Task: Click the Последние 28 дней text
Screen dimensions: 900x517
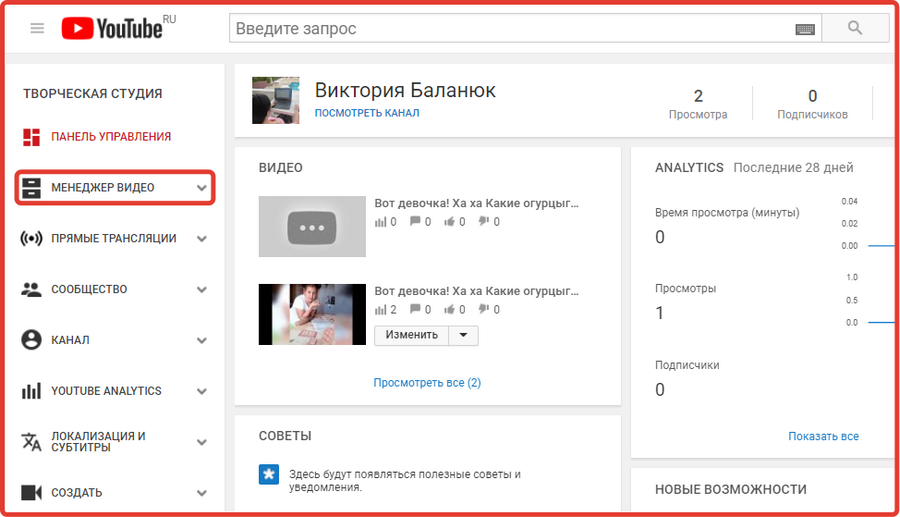Action: pos(793,168)
